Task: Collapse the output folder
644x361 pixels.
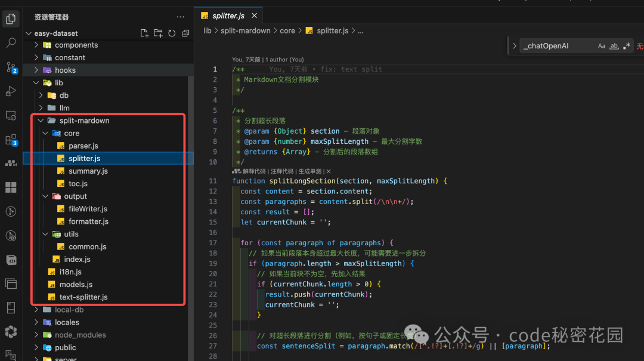Action: point(45,196)
